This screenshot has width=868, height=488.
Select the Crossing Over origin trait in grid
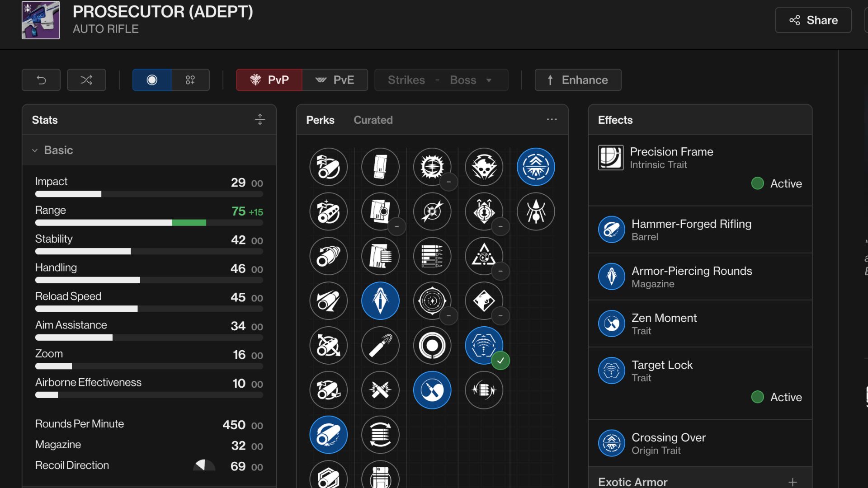(536, 167)
